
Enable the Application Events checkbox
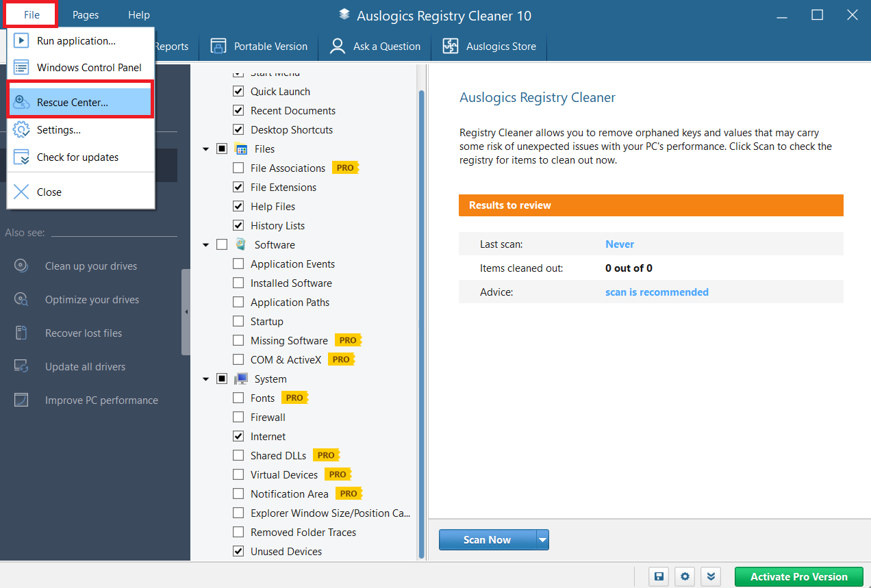[x=238, y=264]
